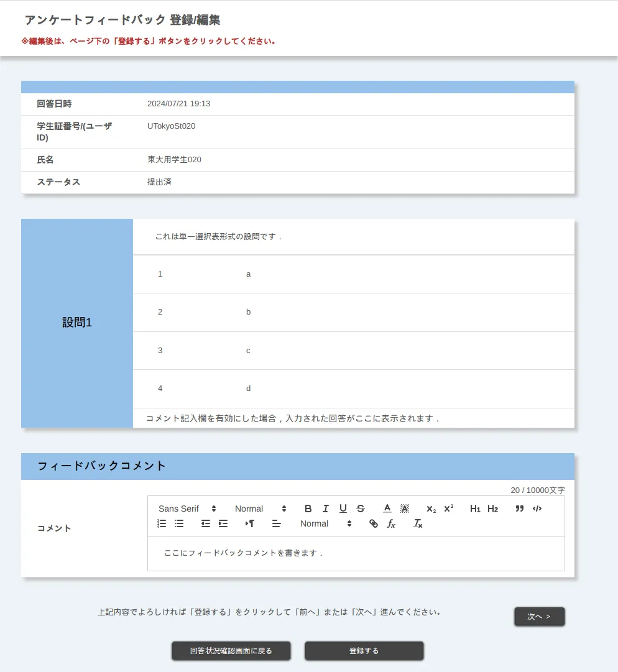The height and width of the screenshot is (672, 618).
Task: Toggle bold formatting in comment editor
Action: coord(308,509)
